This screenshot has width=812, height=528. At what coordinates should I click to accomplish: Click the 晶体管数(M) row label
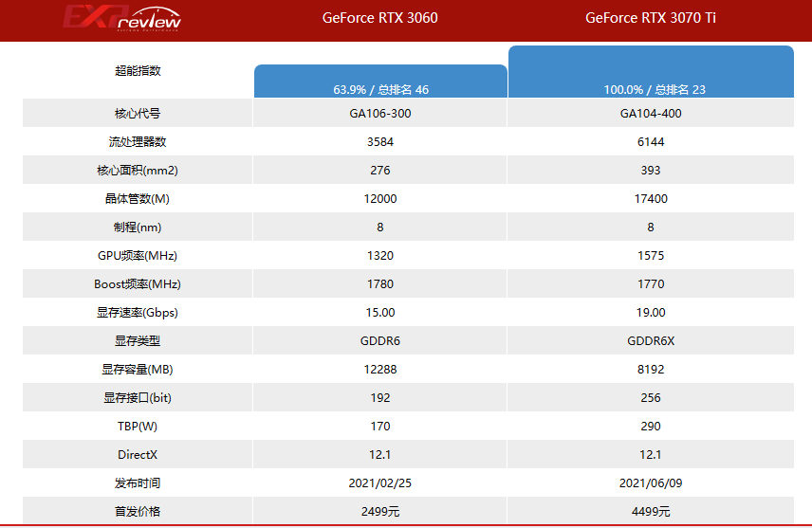tap(138, 199)
